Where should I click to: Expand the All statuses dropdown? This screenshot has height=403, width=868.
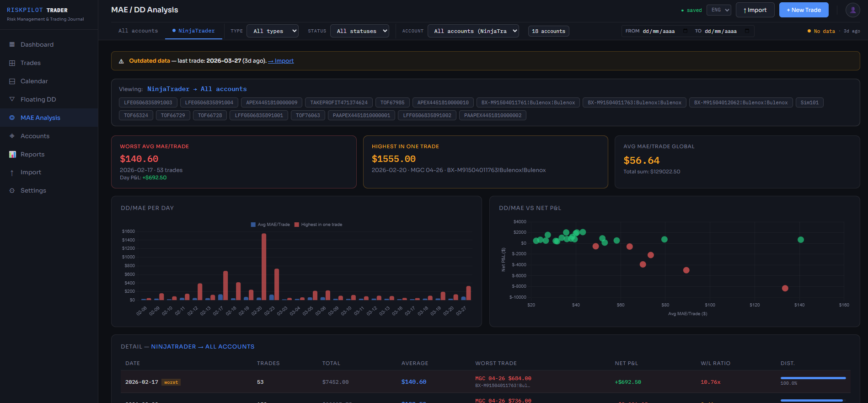359,31
